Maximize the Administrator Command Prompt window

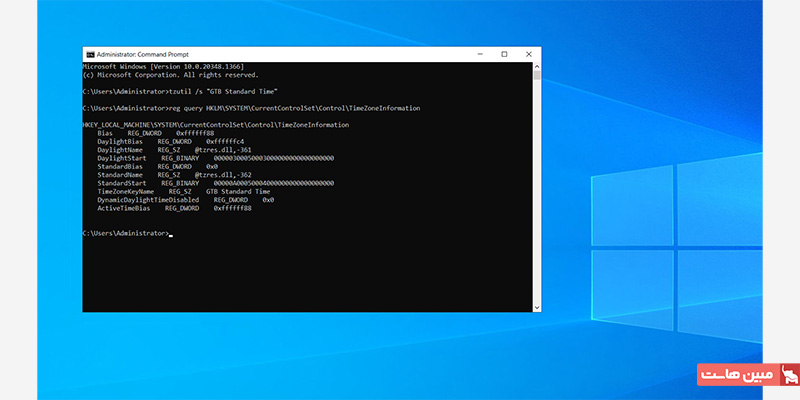504,53
